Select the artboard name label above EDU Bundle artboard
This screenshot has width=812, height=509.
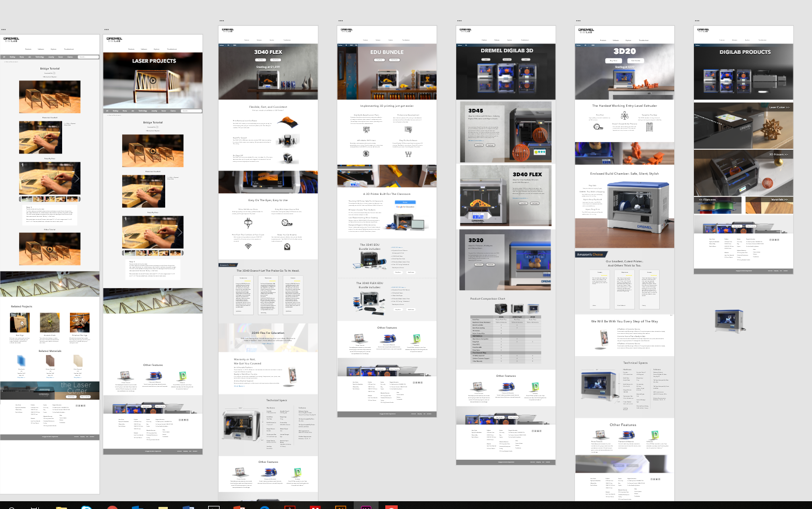tap(340, 21)
